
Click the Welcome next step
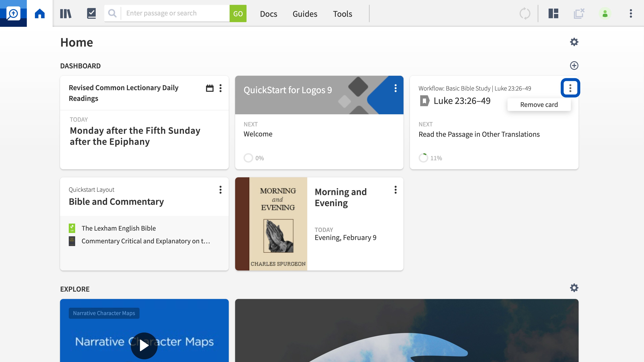[x=258, y=134]
